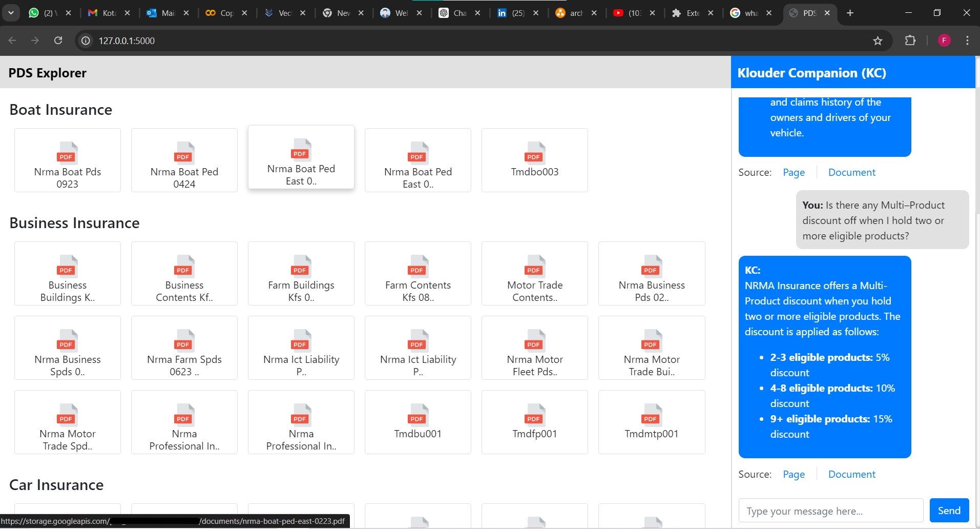Viewport: 980px width, 529px height.
Task: Open Nrma Business Spds 0.. PDF
Action: (68, 348)
